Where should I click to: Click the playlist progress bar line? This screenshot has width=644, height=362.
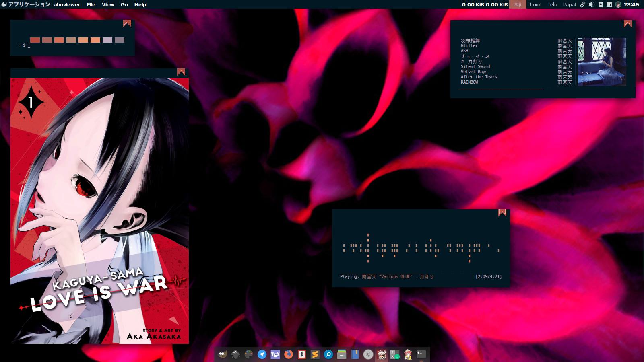point(501,90)
